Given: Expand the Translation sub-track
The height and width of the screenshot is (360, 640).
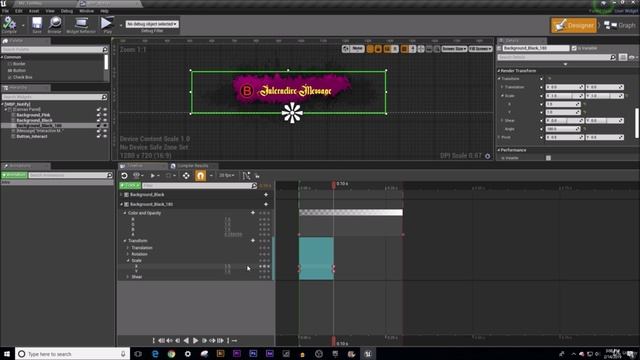Looking at the screenshot, I should [x=128, y=248].
